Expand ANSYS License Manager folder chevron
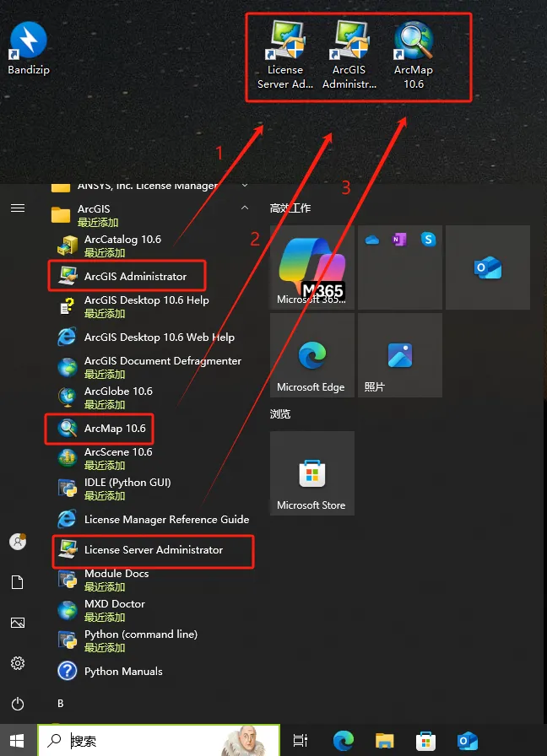 245,186
